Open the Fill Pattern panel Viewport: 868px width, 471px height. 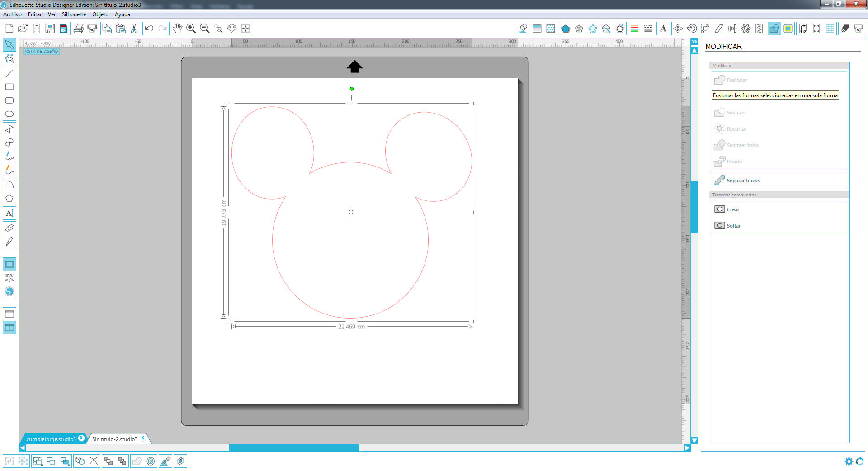click(551, 29)
